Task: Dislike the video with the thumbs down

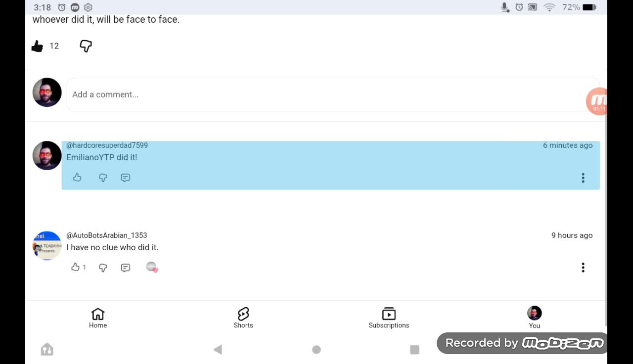Action: (x=85, y=45)
